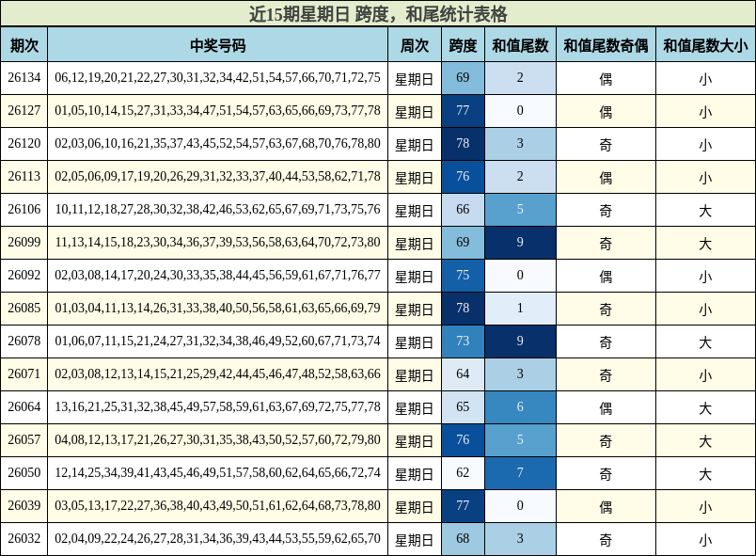Click sum tail 9 in row 26099
The image size is (756, 556).
point(520,242)
